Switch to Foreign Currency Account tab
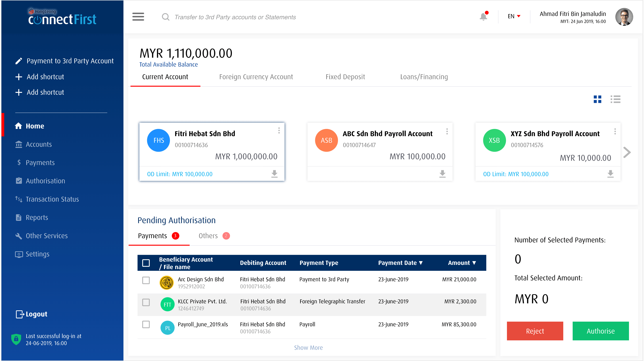 (x=256, y=77)
